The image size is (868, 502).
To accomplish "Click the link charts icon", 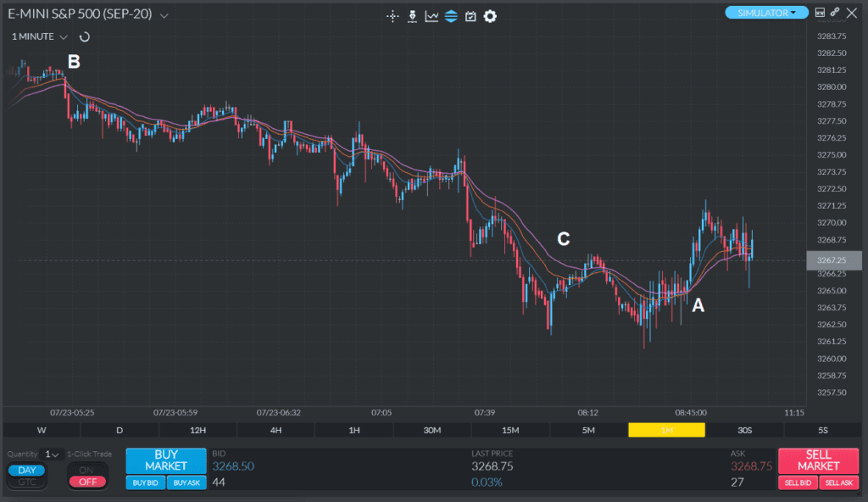I will (x=834, y=12).
